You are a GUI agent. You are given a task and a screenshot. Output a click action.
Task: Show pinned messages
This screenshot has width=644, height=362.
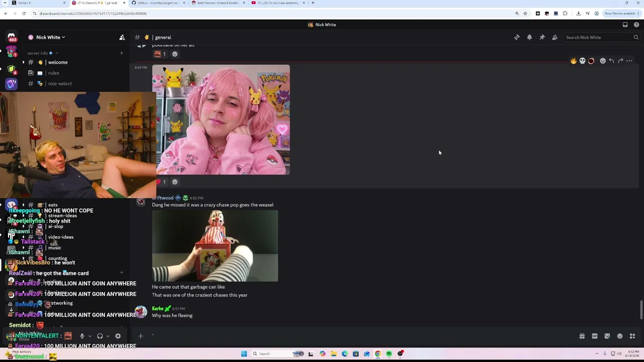click(x=542, y=37)
